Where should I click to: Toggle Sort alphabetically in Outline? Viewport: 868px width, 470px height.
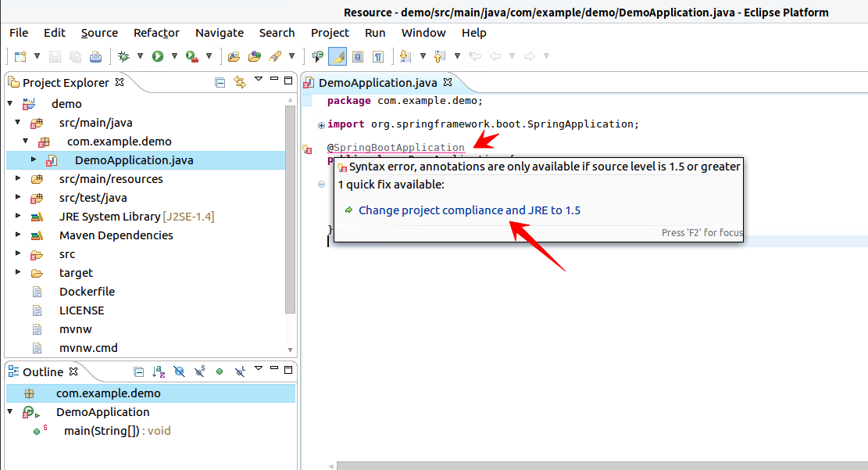(x=159, y=372)
